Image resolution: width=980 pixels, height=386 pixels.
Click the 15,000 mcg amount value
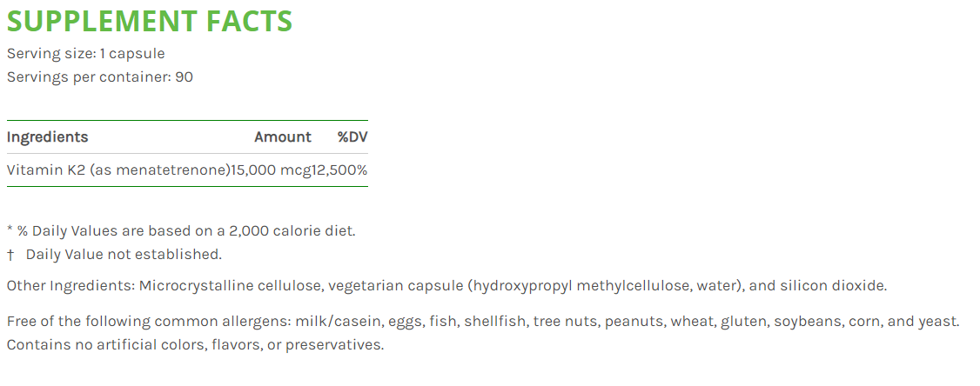point(270,170)
